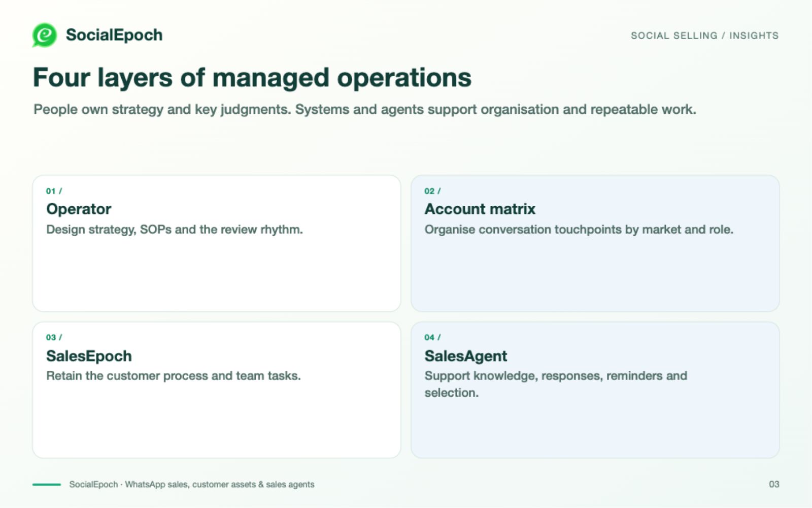This screenshot has width=812, height=508.
Task: Click the green SocialEpoch logo icon
Action: pos(45,35)
